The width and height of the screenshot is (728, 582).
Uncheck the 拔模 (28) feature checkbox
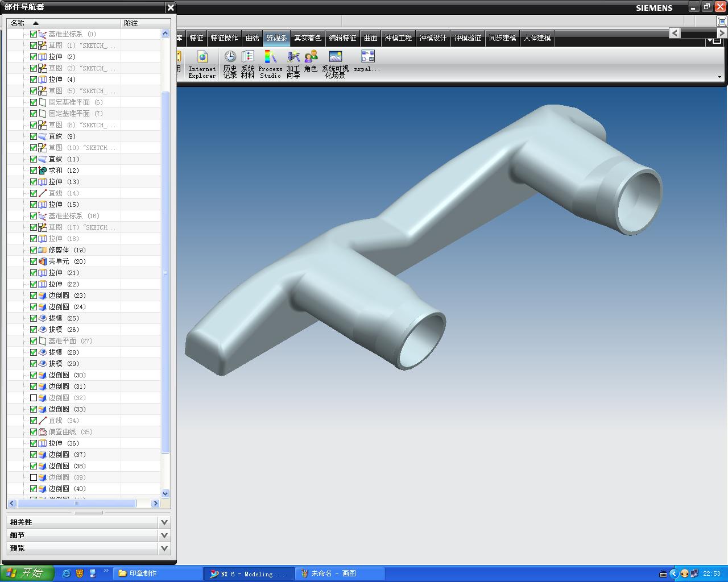(34, 352)
